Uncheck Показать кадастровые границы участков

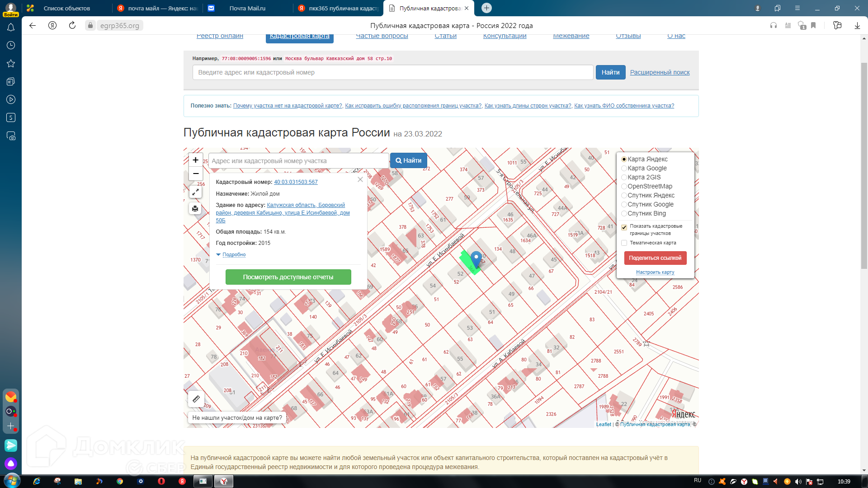pos(624,227)
